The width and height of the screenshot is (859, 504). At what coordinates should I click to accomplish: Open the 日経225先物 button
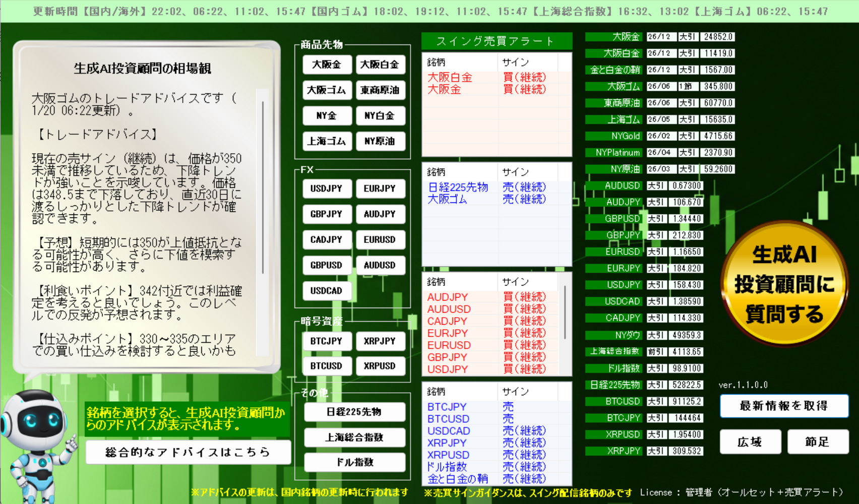[x=355, y=412]
